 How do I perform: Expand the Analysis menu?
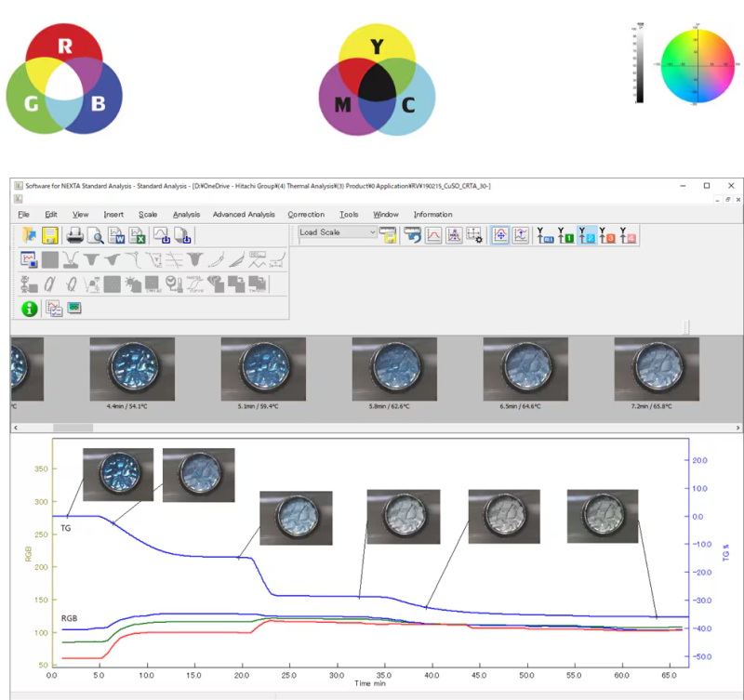click(186, 215)
